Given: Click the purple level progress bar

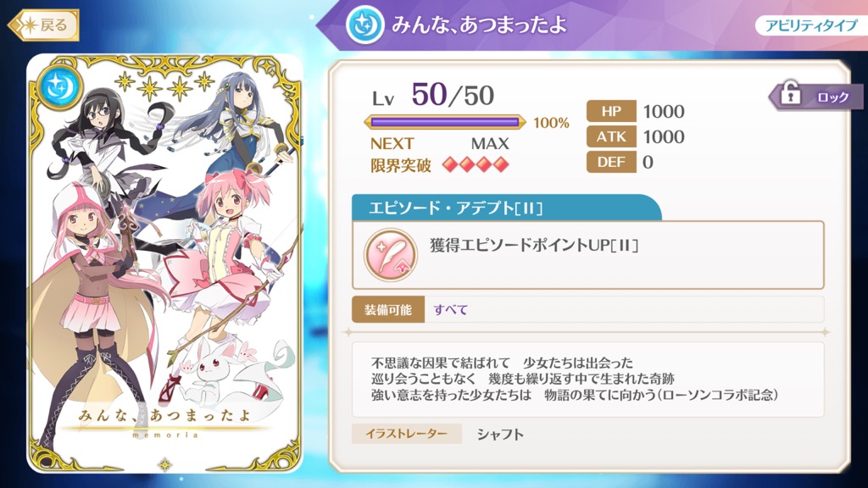Looking at the screenshot, I should click(x=444, y=122).
